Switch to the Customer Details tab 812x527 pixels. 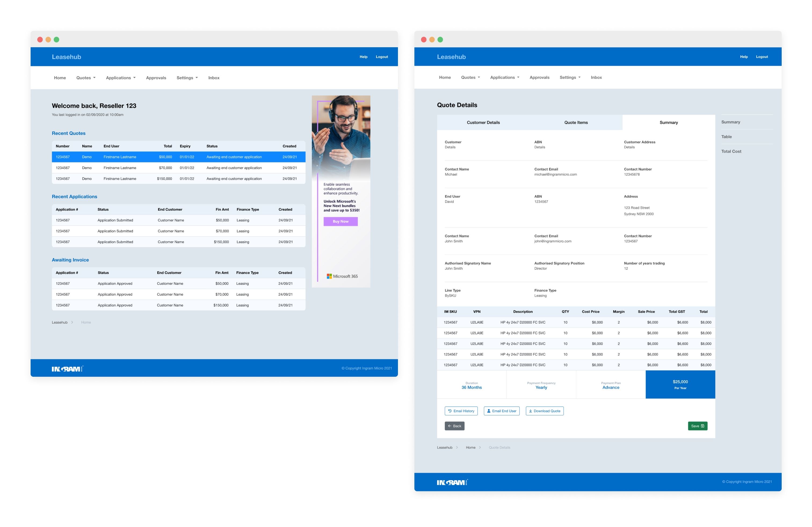click(483, 122)
